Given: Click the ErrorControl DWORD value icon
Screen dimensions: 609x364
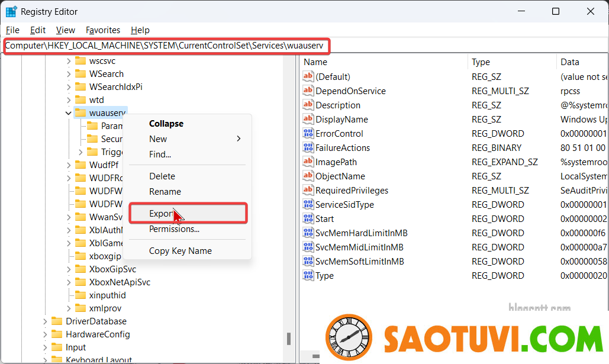Looking at the screenshot, I should [308, 133].
